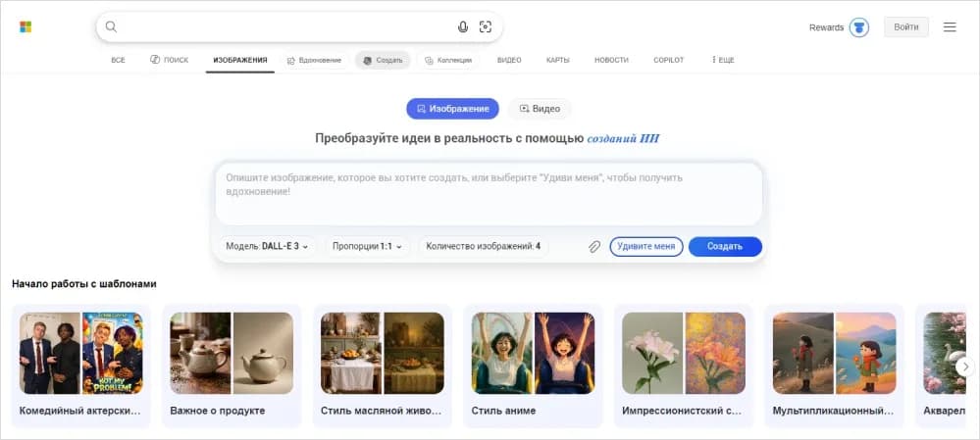Open the hamburger menu icon
980x440 pixels.
coord(950,27)
